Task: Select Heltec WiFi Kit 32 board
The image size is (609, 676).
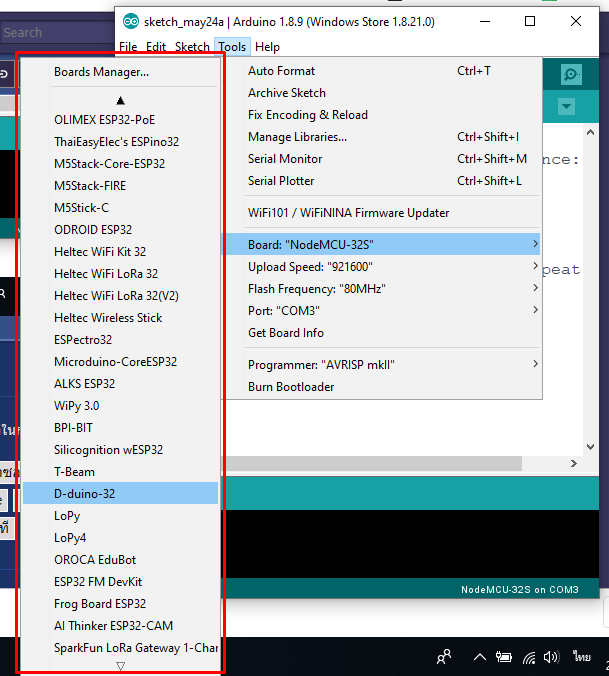Action: coord(121,251)
